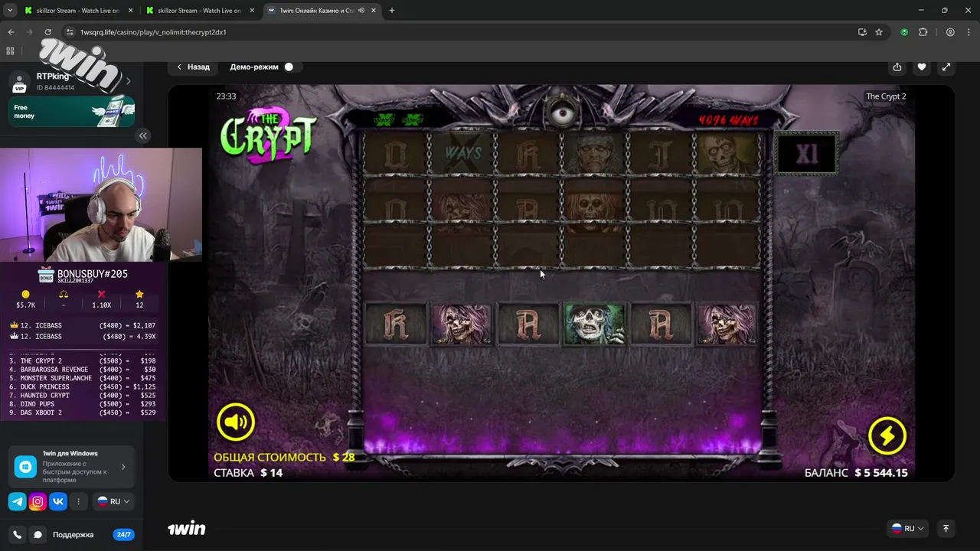Image resolution: width=980 pixels, height=551 pixels.
Task: Reload the page
Action: click(47, 32)
